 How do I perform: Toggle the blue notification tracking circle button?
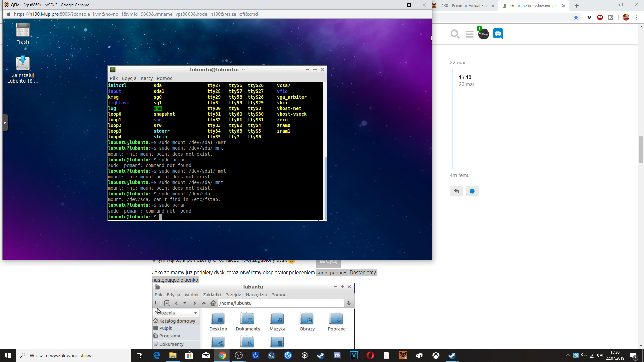[472, 191]
